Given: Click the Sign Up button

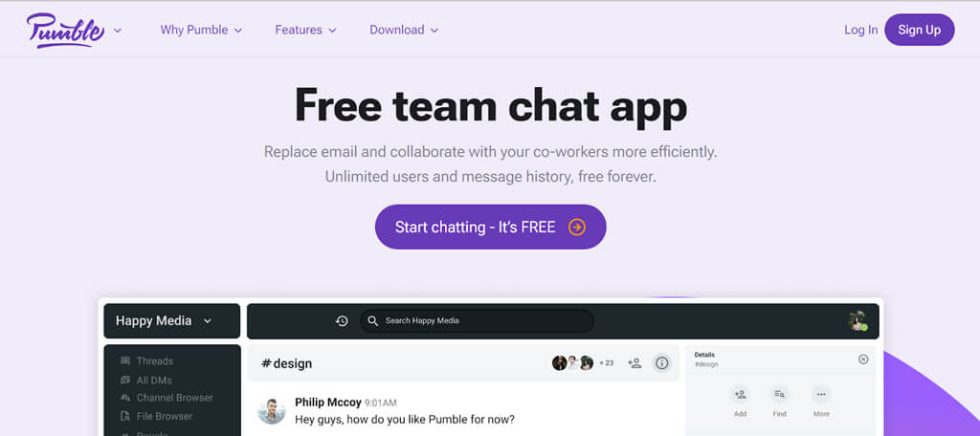Looking at the screenshot, I should pos(920,30).
